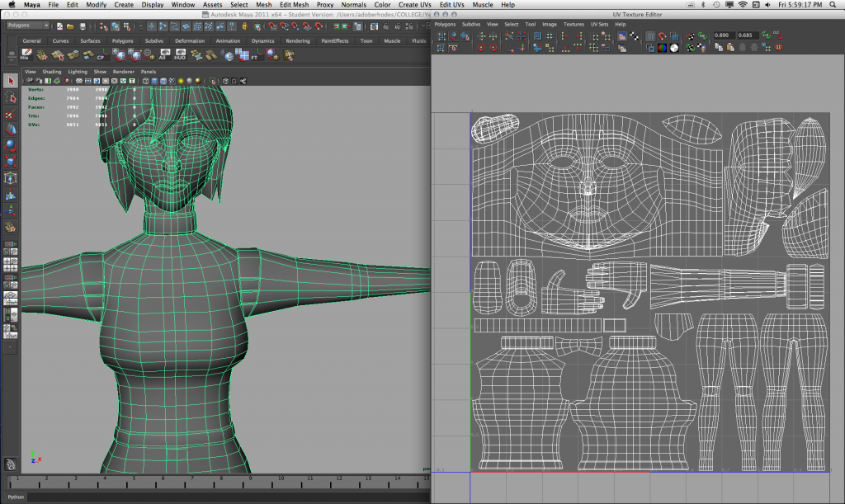Toggle grid display in UV Texture Editor
The height and width of the screenshot is (504, 845).
pyautogui.click(x=650, y=35)
